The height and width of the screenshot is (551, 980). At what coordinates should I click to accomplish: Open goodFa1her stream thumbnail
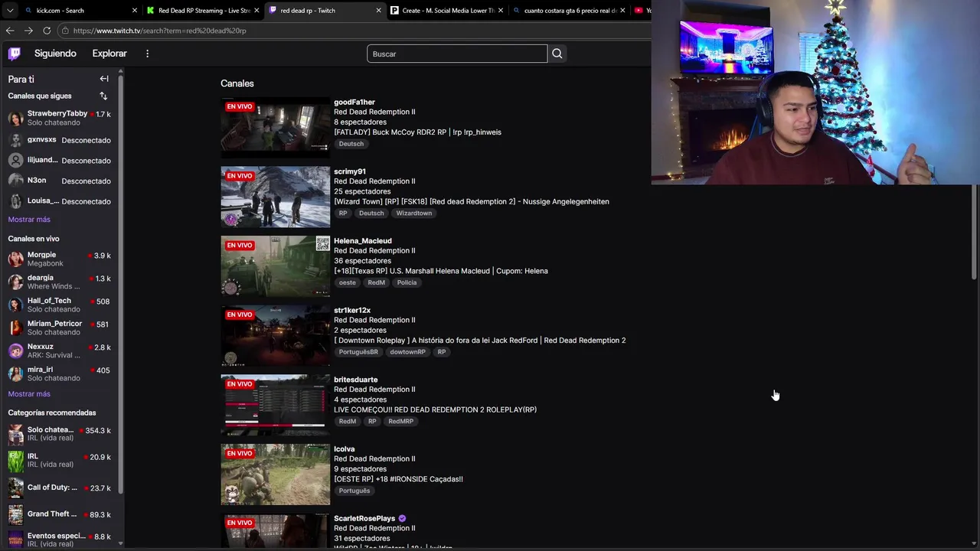[x=276, y=127]
